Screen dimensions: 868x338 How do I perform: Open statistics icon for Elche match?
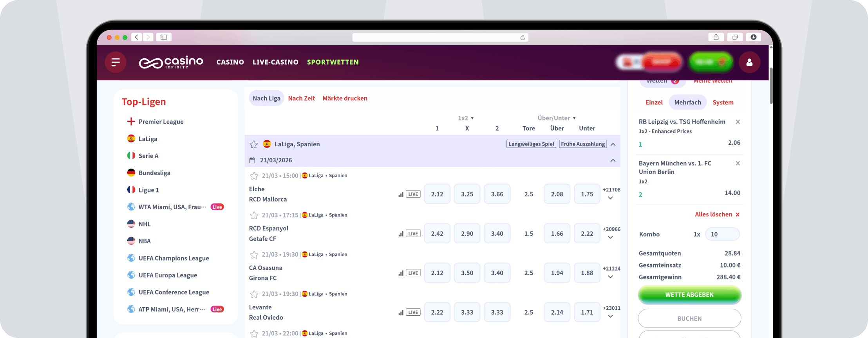(x=401, y=194)
